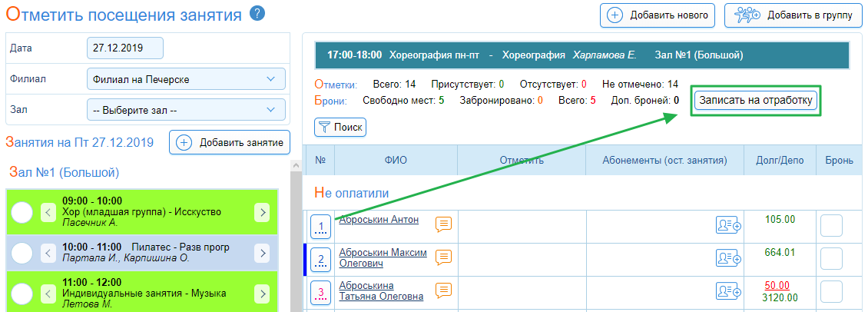Click the ФИО column header

[x=396, y=160]
